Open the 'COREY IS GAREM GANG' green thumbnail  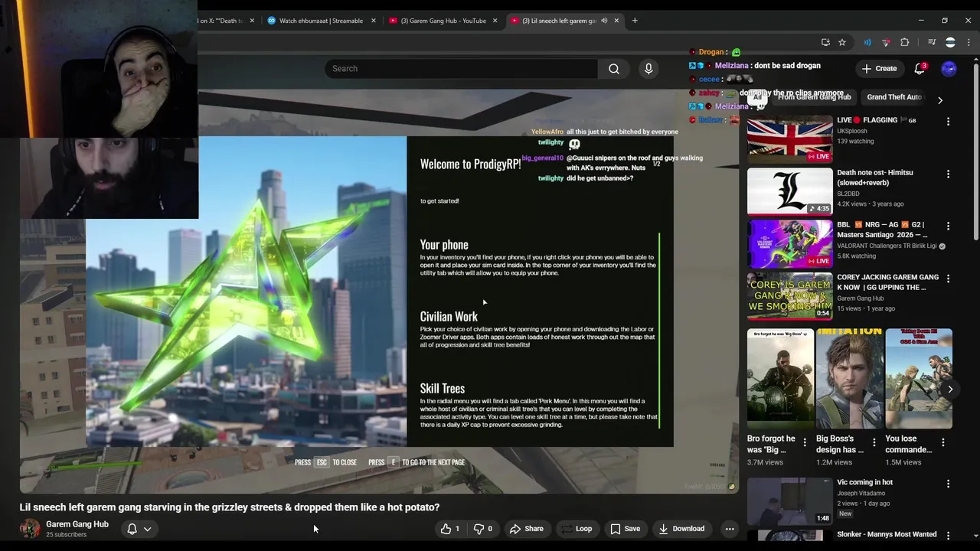789,295
